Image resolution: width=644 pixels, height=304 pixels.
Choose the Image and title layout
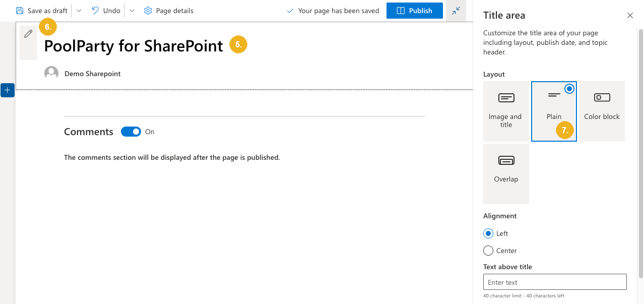click(x=506, y=111)
